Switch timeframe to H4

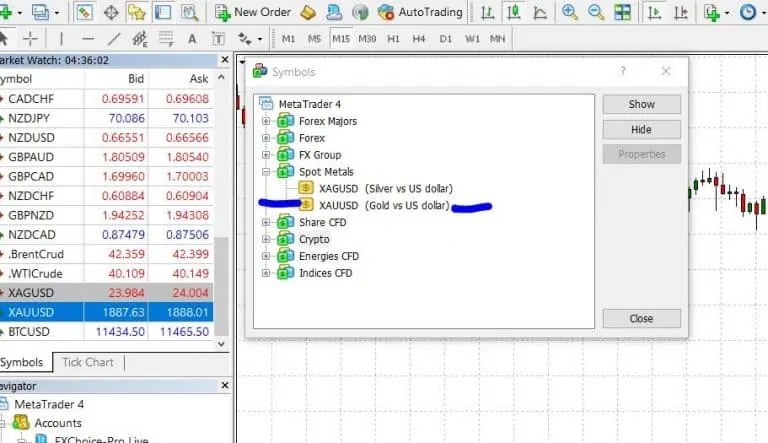[x=419, y=38]
